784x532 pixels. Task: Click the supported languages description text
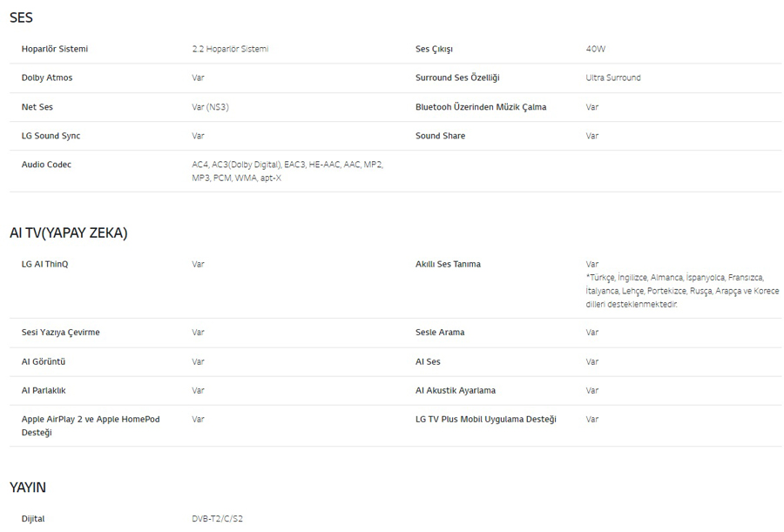(x=682, y=291)
